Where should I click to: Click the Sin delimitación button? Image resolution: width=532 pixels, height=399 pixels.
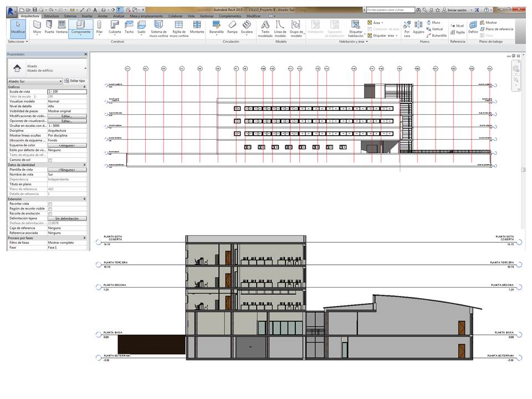(67, 218)
